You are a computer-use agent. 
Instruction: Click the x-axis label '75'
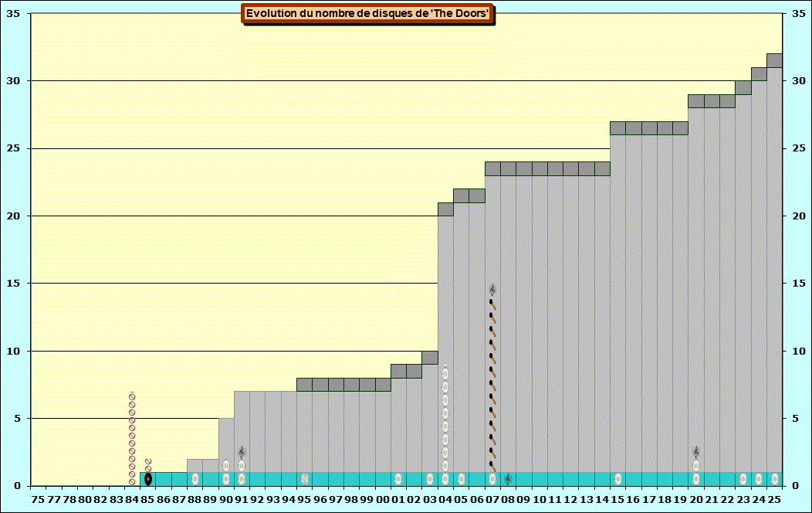(x=38, y=500)
